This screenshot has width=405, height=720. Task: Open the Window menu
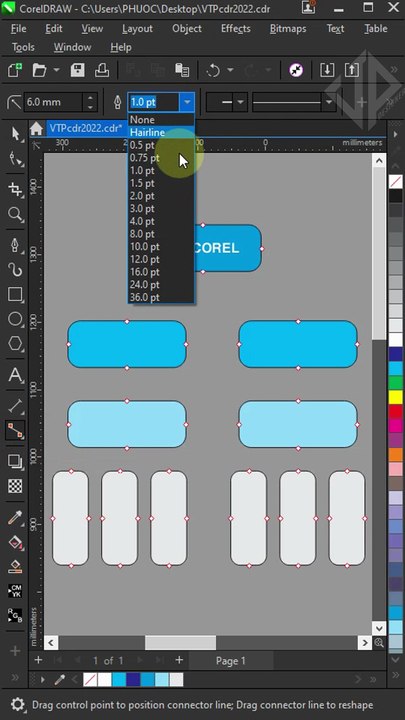tap(73, 47)
